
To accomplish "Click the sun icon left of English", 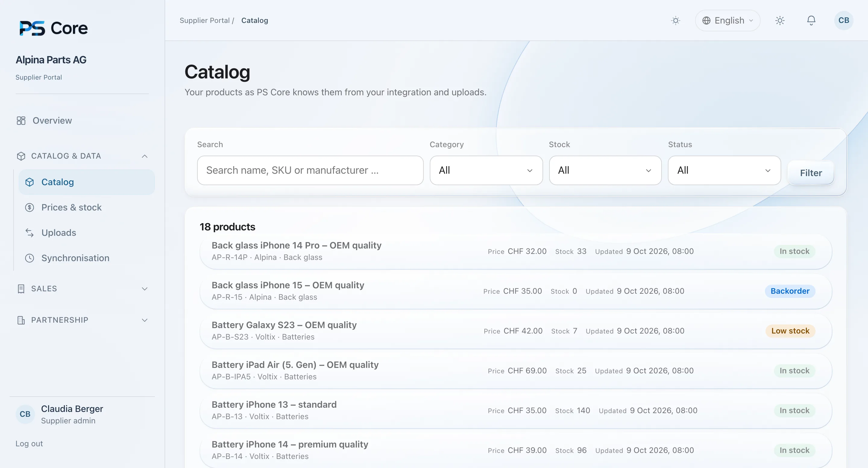I will pos(676,21).
